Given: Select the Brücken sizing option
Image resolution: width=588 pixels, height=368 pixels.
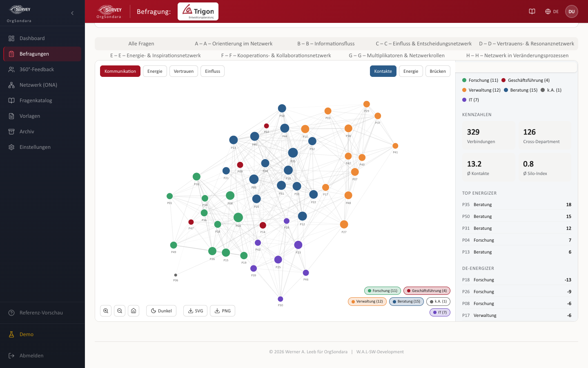Looking at the screenshot, I should (x=438, y=71).
